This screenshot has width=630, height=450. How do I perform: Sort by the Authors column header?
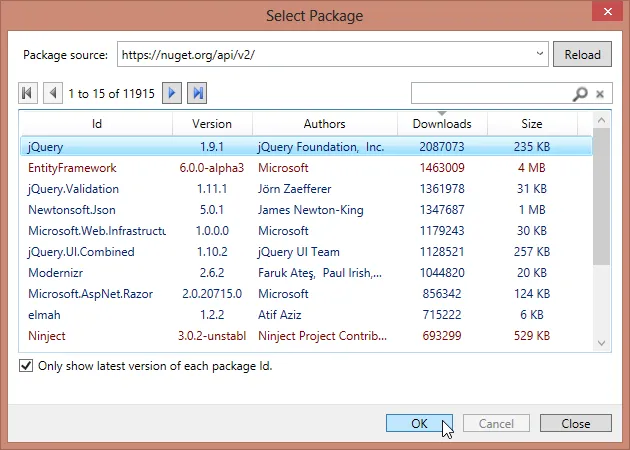tap(325, 124)
